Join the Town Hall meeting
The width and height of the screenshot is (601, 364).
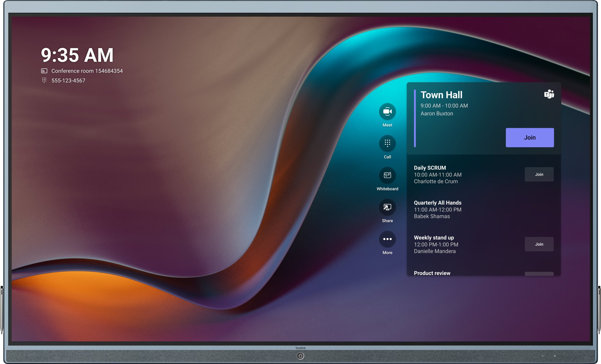530,137
